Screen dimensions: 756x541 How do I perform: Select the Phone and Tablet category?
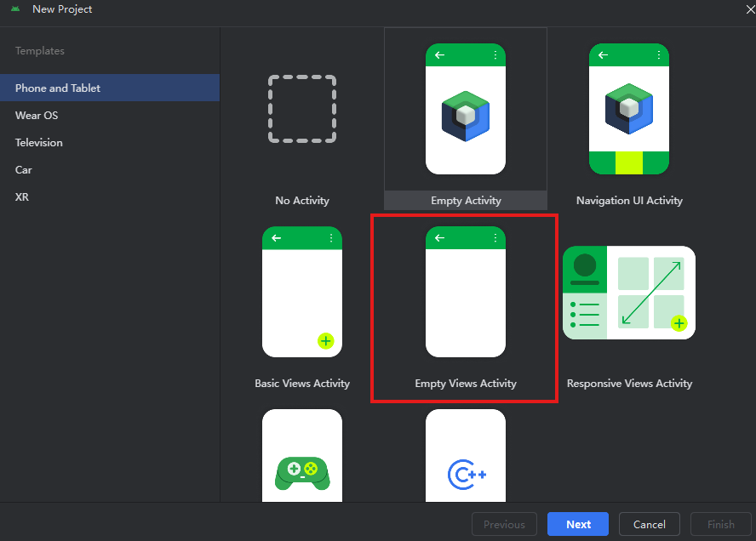point(57,88)
